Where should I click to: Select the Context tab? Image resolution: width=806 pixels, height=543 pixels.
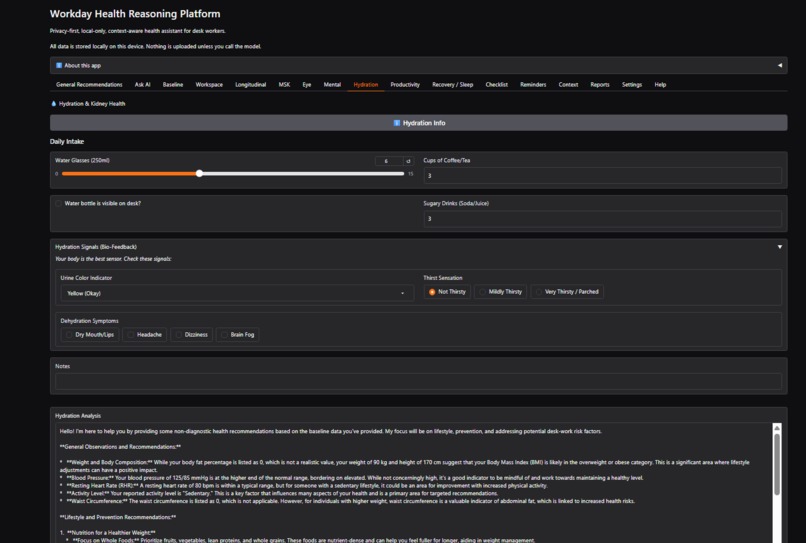click(x=568, y=84)
